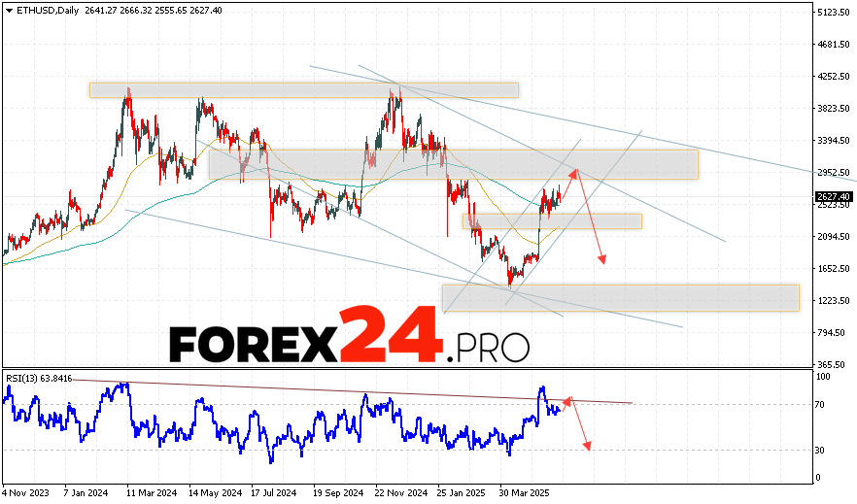
Task: Select the top gray resistance zone near 4000
Action: pos(303,89)
